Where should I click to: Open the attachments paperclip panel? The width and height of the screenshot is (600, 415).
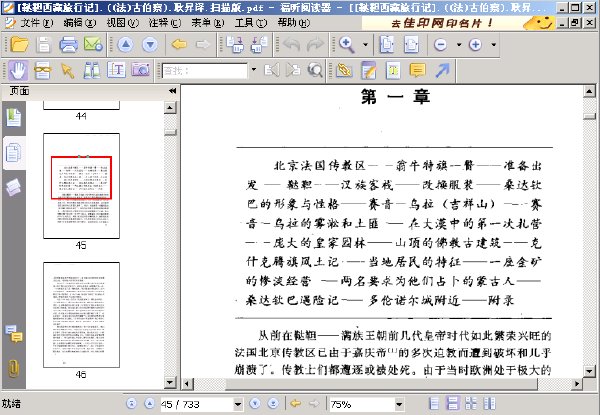14,368
